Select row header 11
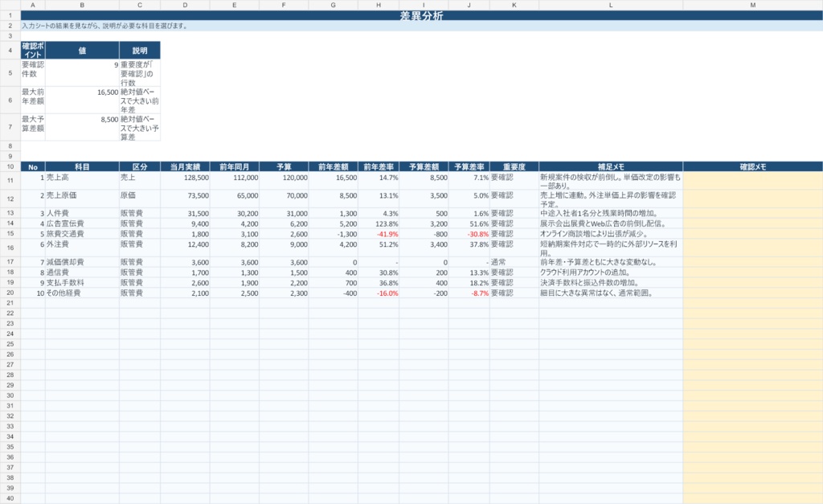This screenshot has height=504, width=823. click(x=10, y=181)
